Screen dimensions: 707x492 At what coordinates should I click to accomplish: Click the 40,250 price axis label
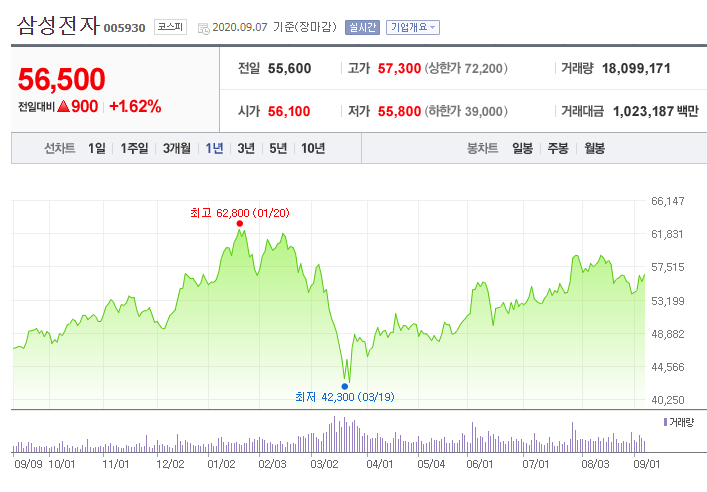[668, 400]
